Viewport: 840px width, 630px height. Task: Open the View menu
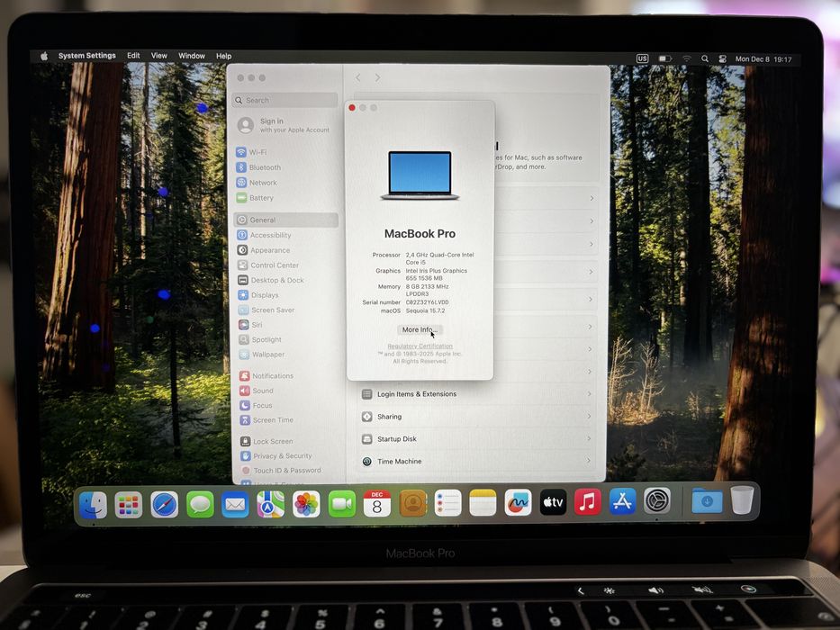click(x=159, y=55)
